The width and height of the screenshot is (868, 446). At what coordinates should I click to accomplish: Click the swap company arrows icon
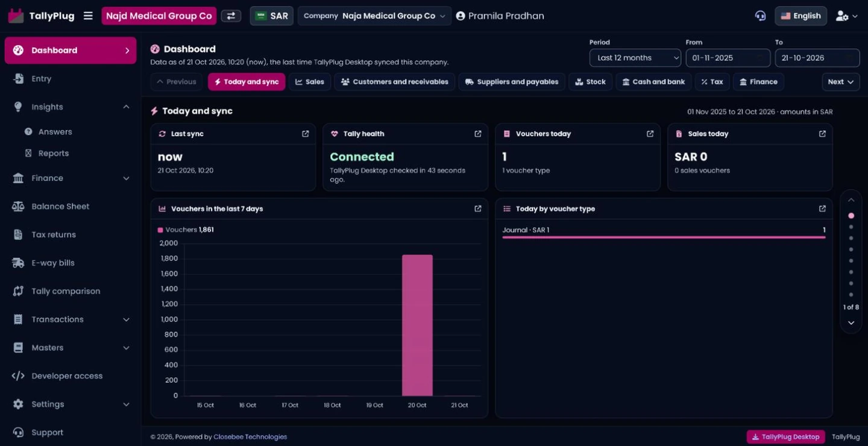231,16
